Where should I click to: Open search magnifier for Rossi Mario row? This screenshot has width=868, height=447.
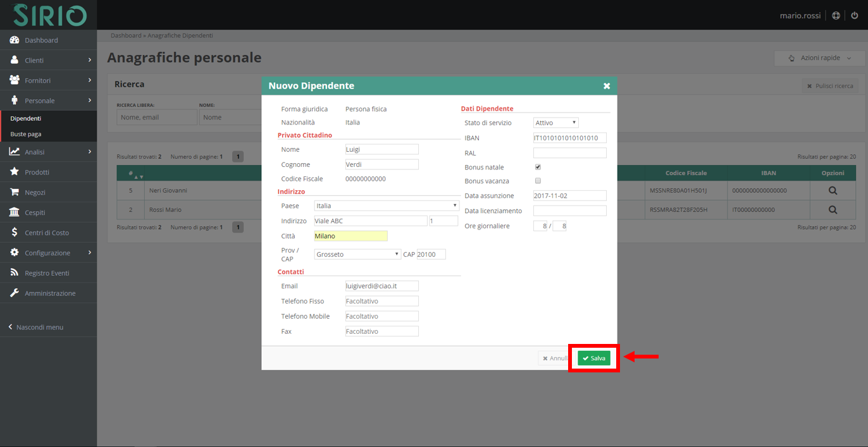[x=833, y=210]
